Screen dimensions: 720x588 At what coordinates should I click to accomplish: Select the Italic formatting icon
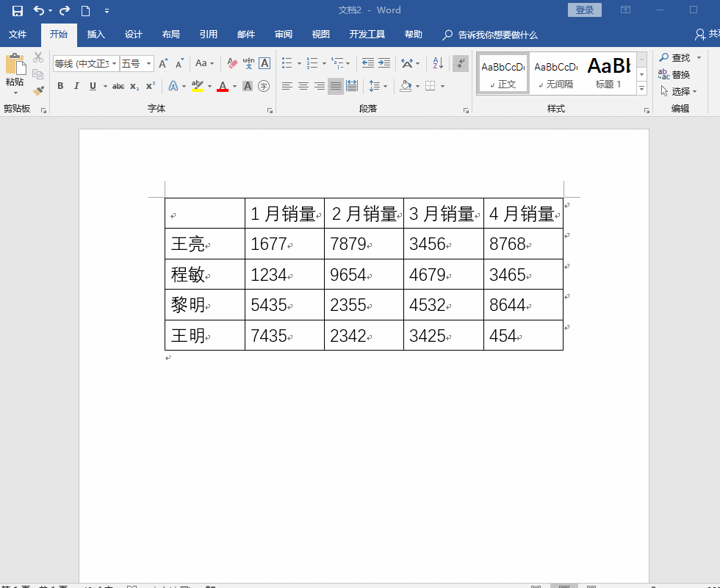pyautogui.click(x=76, y=87)
